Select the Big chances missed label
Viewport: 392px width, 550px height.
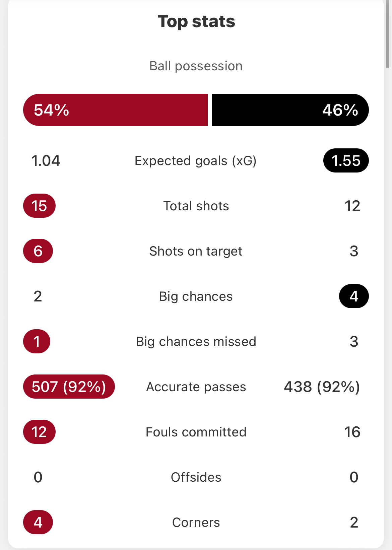(x=196, y=342)
